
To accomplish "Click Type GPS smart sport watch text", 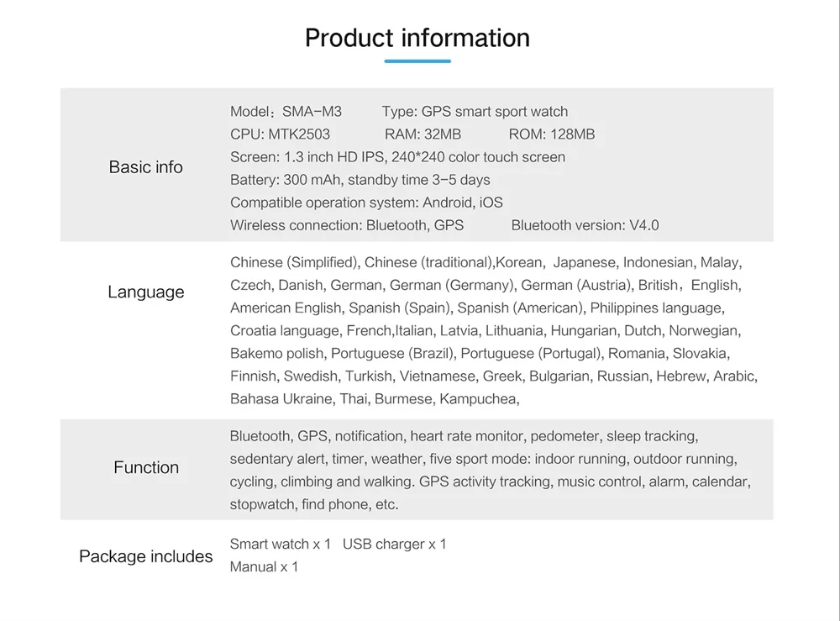I will tap(475, 112).
